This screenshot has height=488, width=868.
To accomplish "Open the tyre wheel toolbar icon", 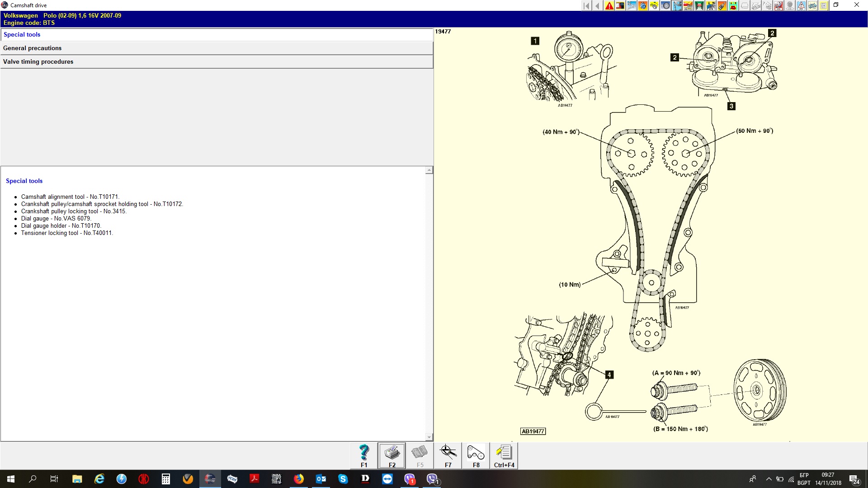I will [665, 5].
